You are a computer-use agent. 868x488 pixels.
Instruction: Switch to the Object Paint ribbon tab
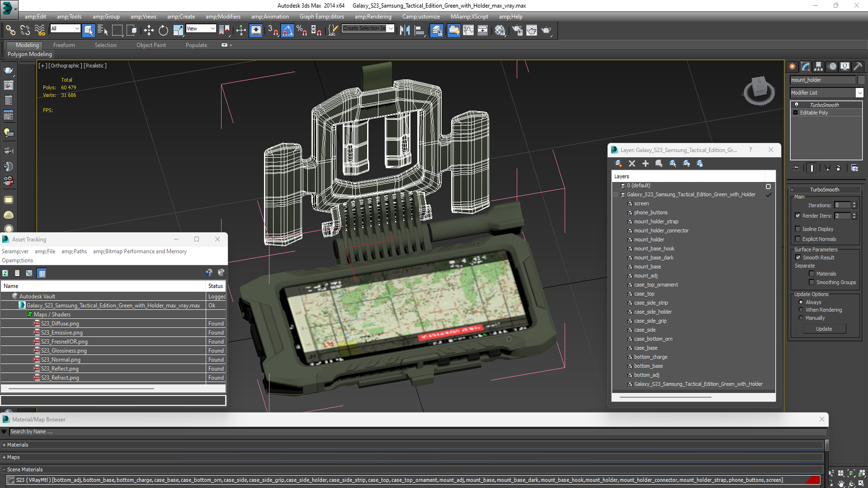[151, 45]
